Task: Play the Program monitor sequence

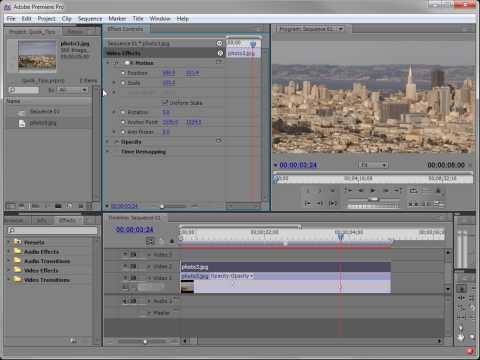Action: [x=373, y=190]
